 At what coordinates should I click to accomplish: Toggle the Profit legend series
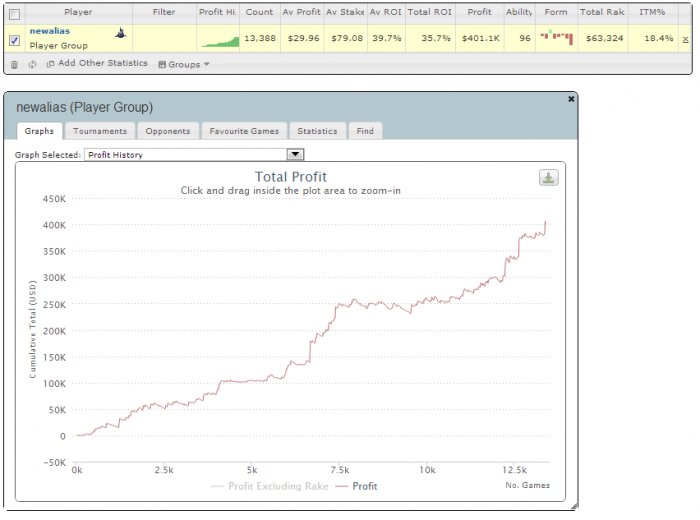pos(356,486)
